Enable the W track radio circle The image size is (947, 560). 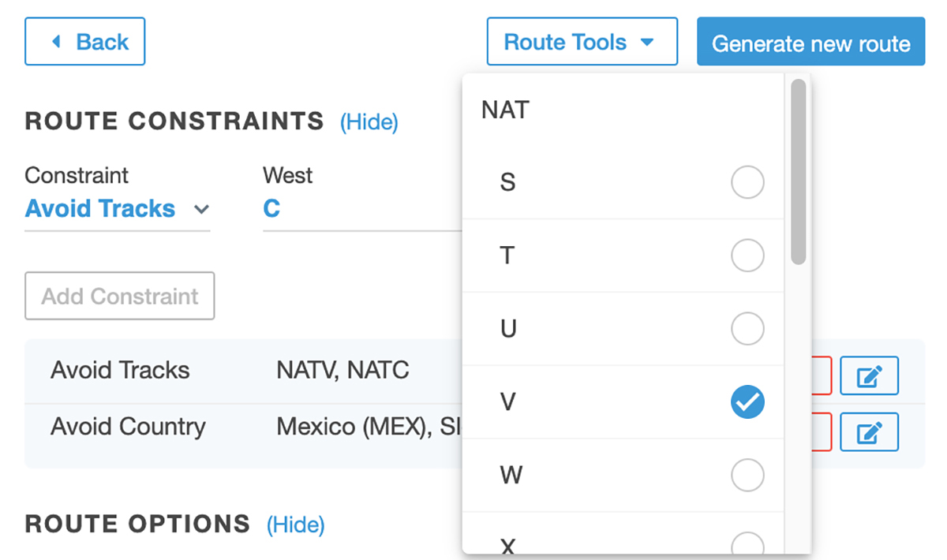747,475
